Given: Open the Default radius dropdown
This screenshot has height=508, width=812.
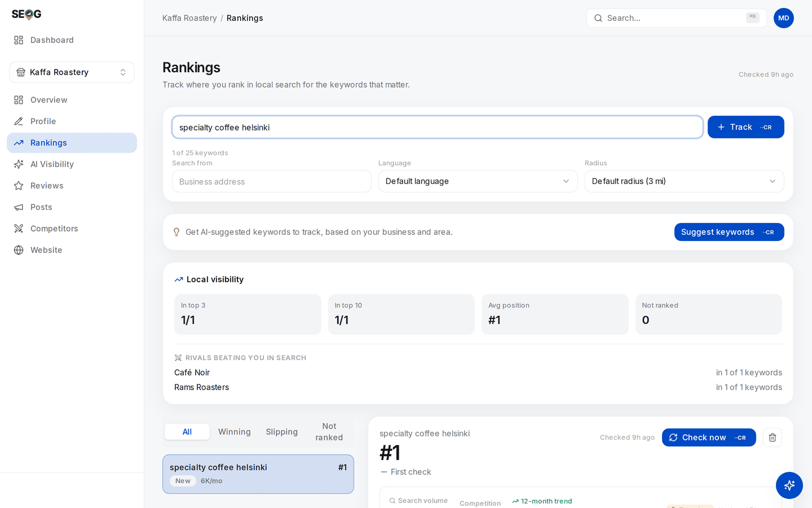Looking at the screenshot, I should [685, 181].
